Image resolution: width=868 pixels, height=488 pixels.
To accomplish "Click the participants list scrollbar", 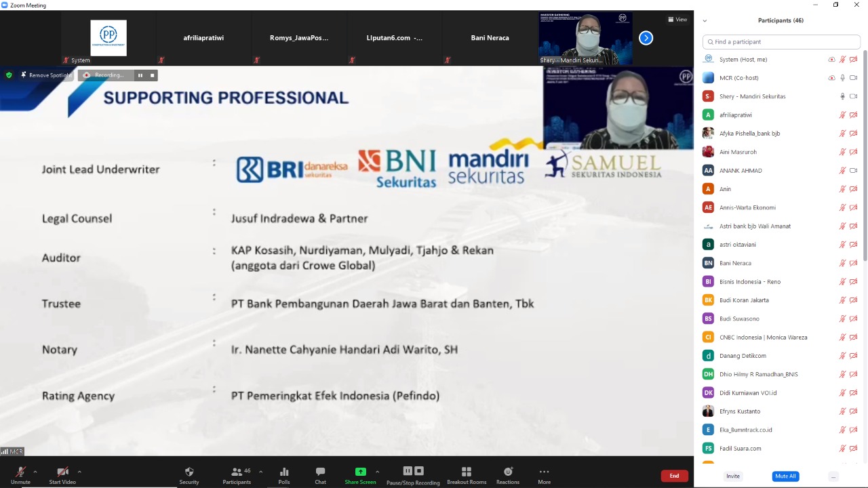I will (x=865, y=156).
